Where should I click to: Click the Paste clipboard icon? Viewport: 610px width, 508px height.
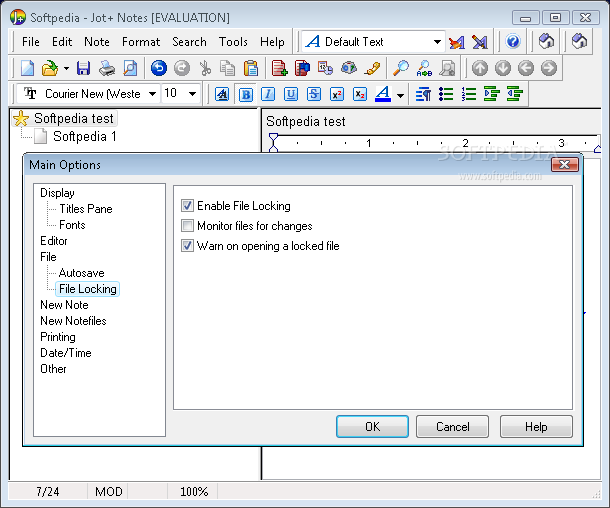click(251, 68)
